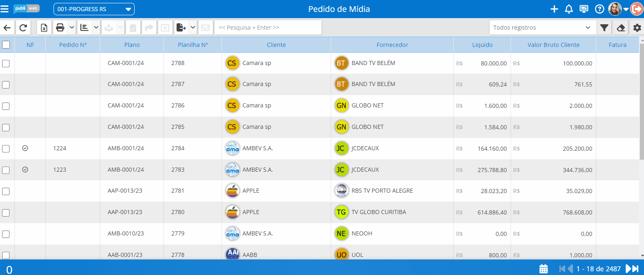Screen dimensions: 644x275
Task: Sort by the Plano column header
Action: point(132,45)
